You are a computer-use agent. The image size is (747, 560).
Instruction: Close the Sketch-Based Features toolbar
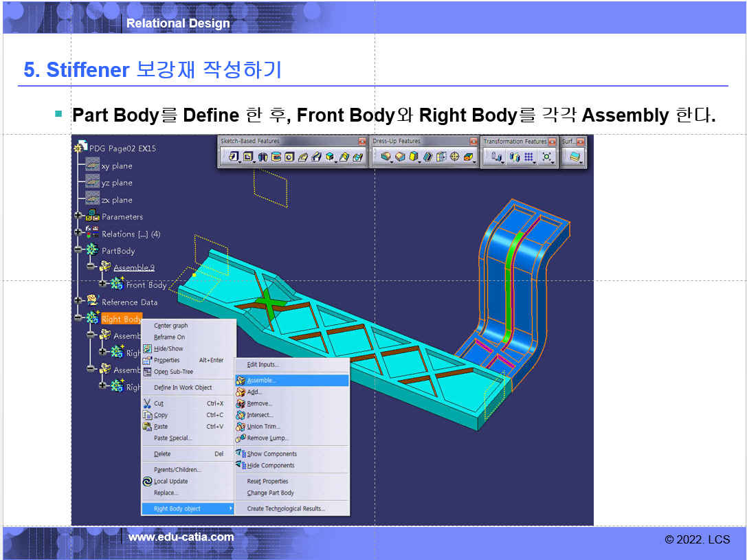coord(362,142)
